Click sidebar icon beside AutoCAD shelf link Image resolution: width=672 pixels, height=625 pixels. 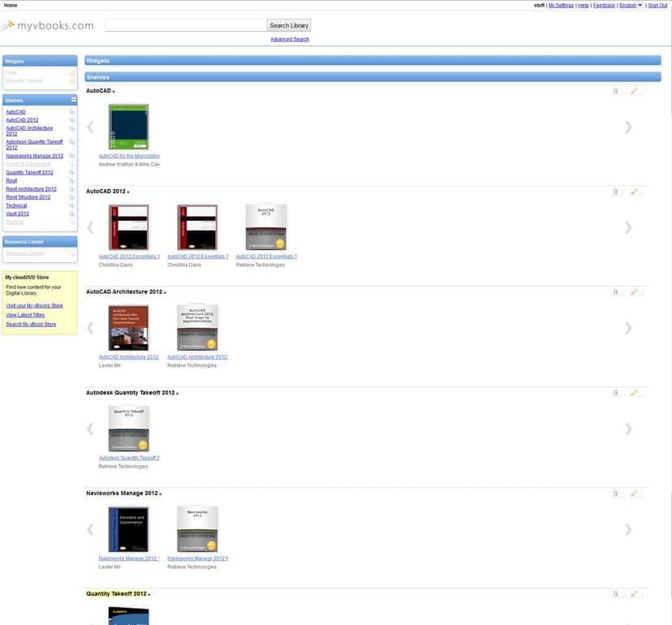71,112
